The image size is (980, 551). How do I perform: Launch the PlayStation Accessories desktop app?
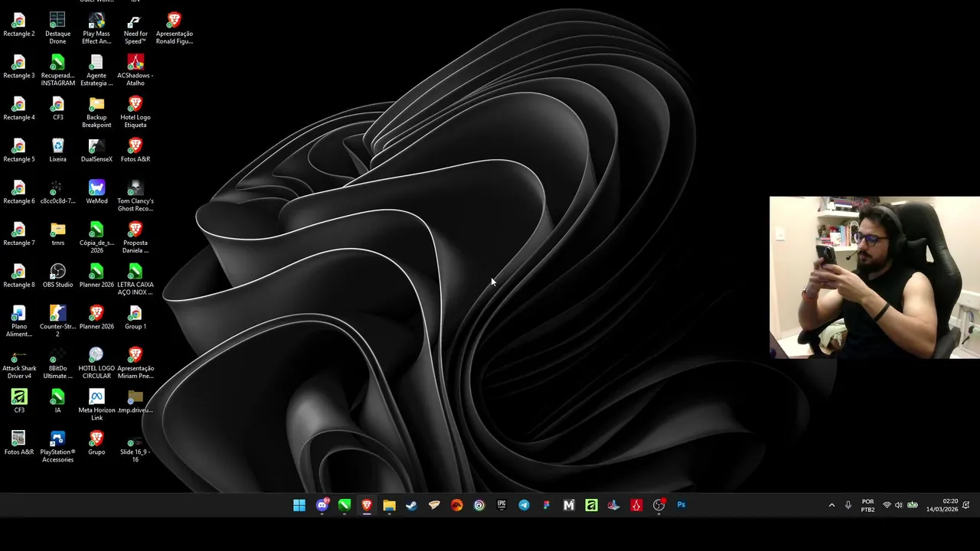(57, 446)
